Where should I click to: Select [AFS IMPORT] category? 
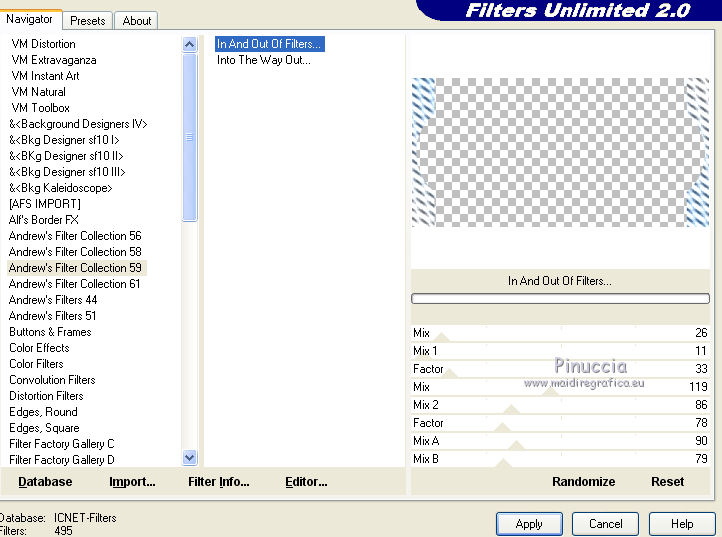click(x=45, y=204)
